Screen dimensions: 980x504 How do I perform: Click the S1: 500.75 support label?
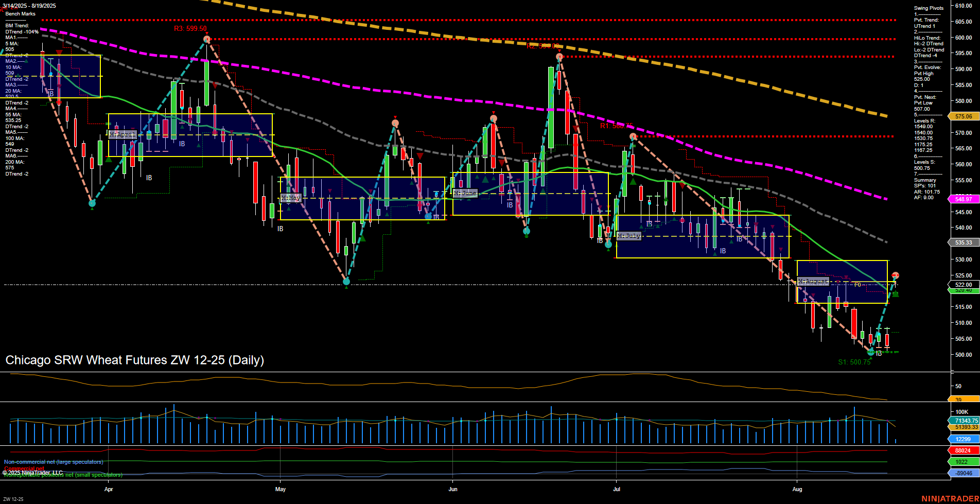[x=855, y=361]
